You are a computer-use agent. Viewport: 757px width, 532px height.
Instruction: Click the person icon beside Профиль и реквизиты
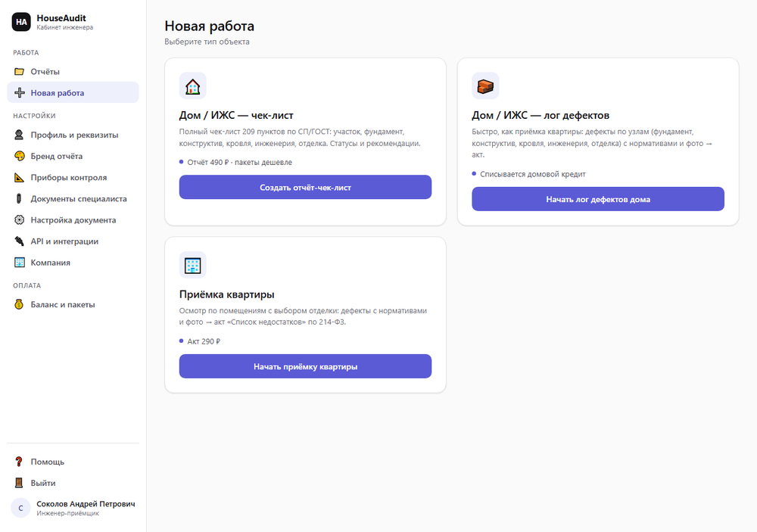click(x=20, y=135)
